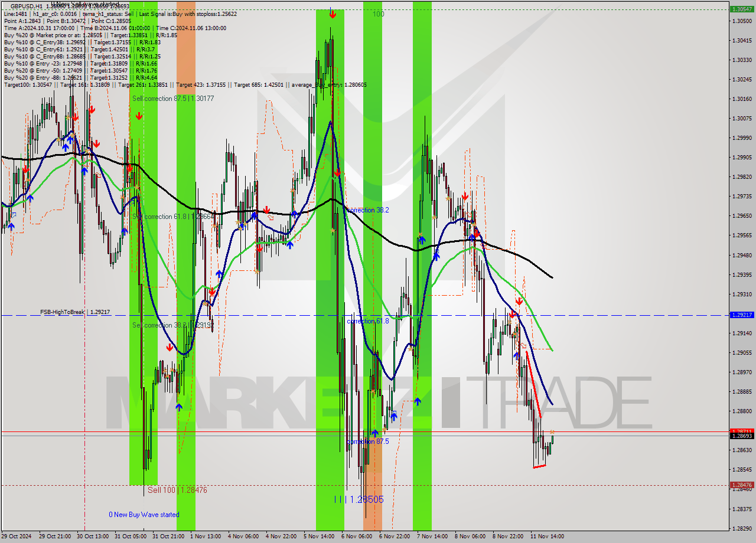Click the '6 Nov 06:00' time label
The width and height of the screenshot is (756, 543).
pyautogui.click(x=357, y=537)
